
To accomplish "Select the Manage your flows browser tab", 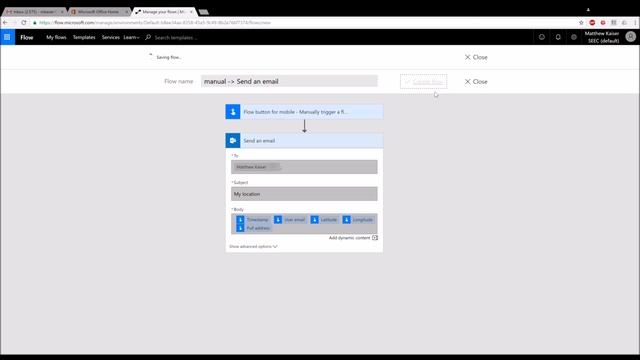I will pos(164,12).
